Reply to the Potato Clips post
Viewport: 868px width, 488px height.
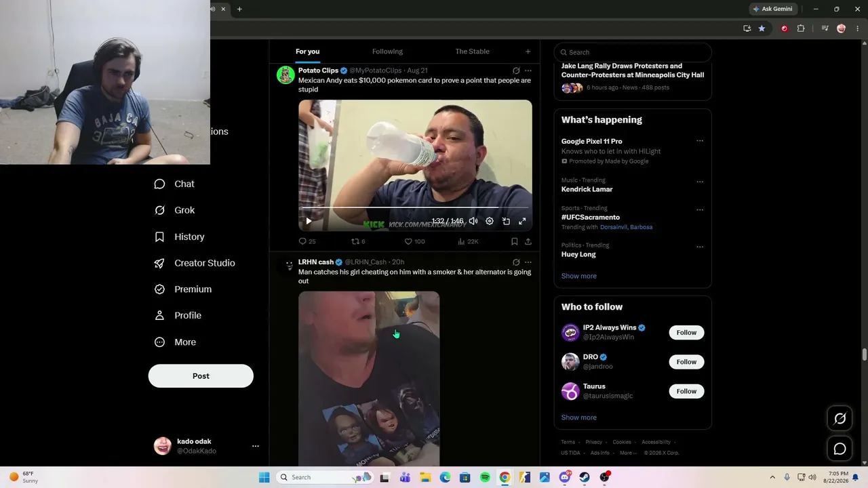307,241
